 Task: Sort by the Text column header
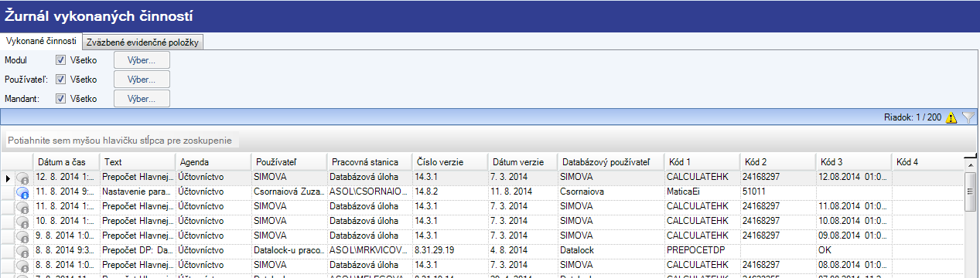pos(138,162)
